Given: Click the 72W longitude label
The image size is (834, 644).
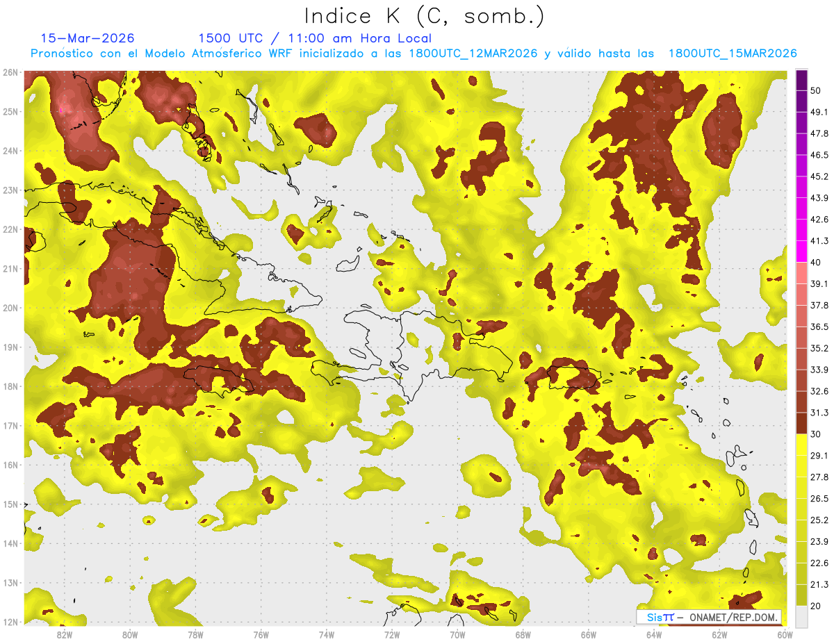Looking at the screenshot, I should 392,634.
